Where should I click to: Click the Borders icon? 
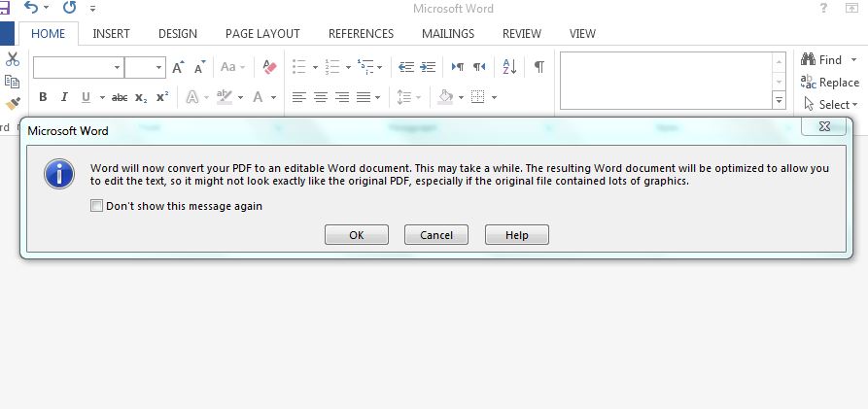point(477,97)
